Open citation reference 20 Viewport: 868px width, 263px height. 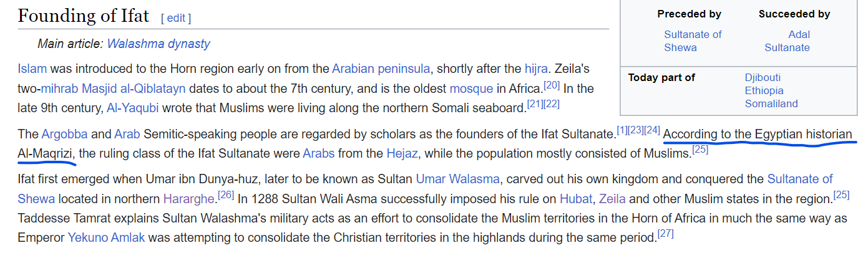click(552, 85)
